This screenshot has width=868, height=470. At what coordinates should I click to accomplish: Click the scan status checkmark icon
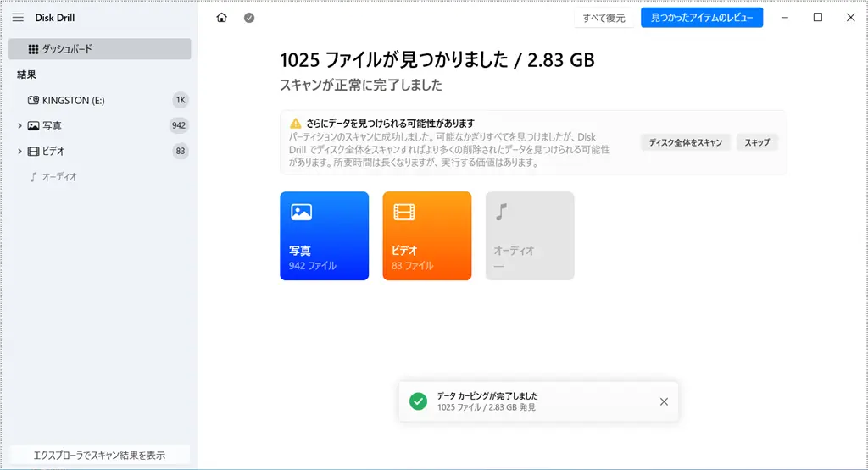pyautogui.click(x=249, y=18)
